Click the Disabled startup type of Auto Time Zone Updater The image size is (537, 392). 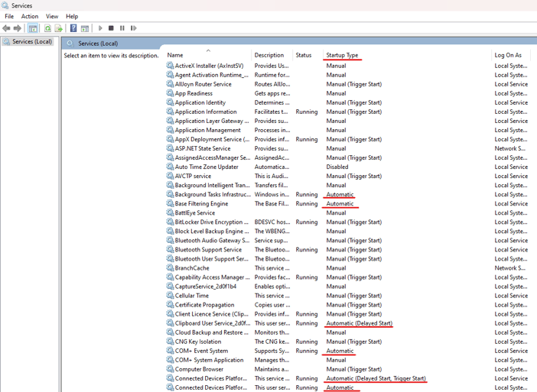click(x=337, y=167)
